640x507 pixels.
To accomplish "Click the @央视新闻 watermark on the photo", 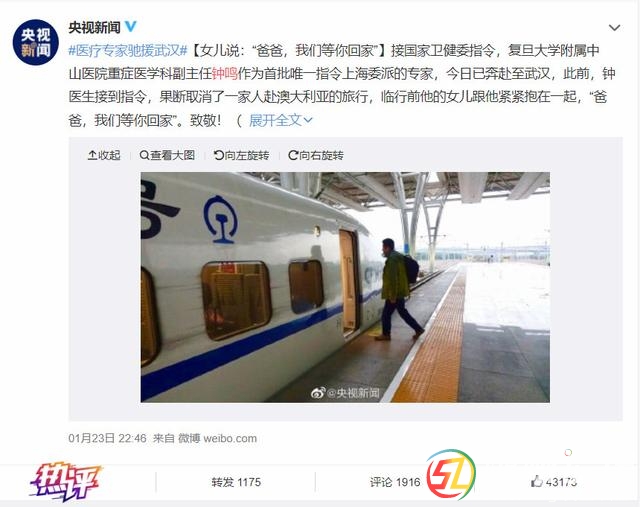I will pyautogui.click(x=345, y=393).
